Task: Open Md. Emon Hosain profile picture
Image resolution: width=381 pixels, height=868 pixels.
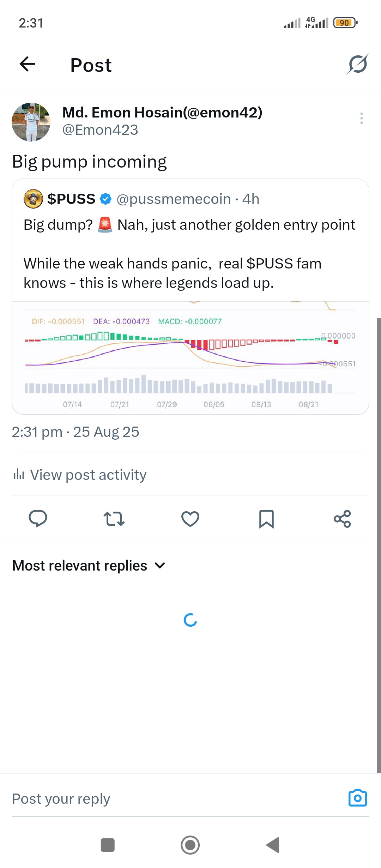Action: click(31, 122)
